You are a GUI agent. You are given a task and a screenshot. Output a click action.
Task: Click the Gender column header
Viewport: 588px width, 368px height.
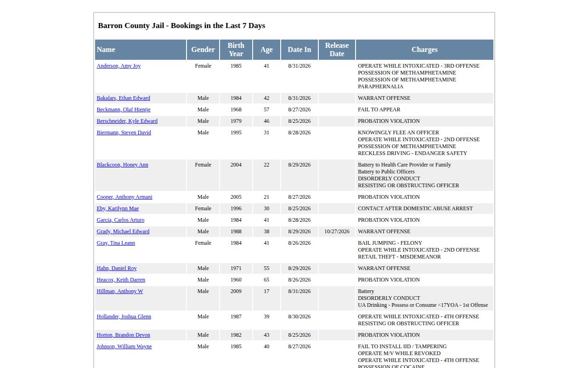click(x=203, y=50)
